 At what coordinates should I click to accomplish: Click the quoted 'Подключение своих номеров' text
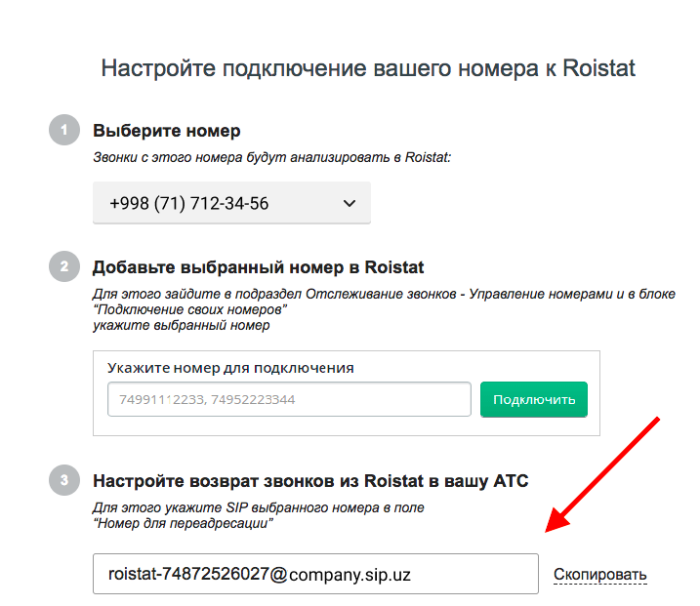pos(189,309)
